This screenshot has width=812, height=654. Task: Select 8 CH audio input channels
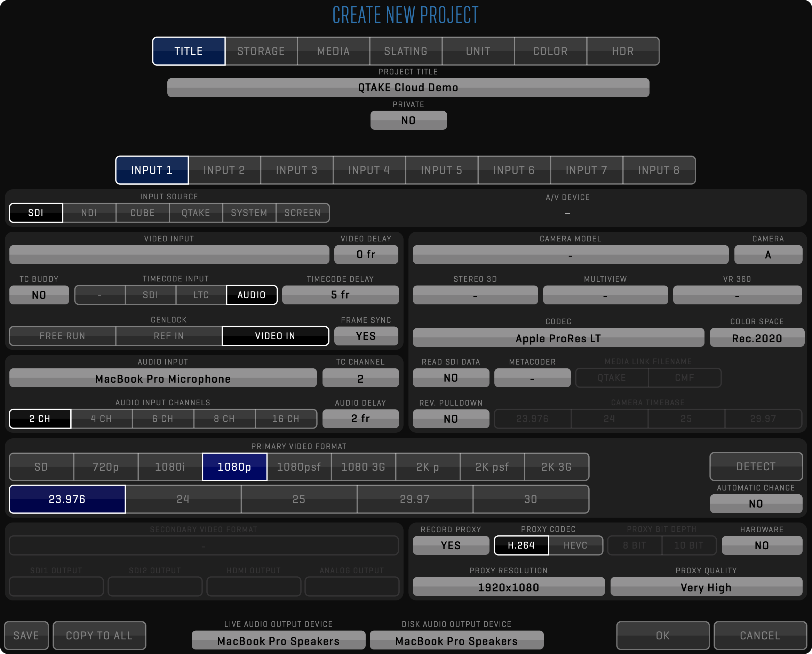point(225,418)
